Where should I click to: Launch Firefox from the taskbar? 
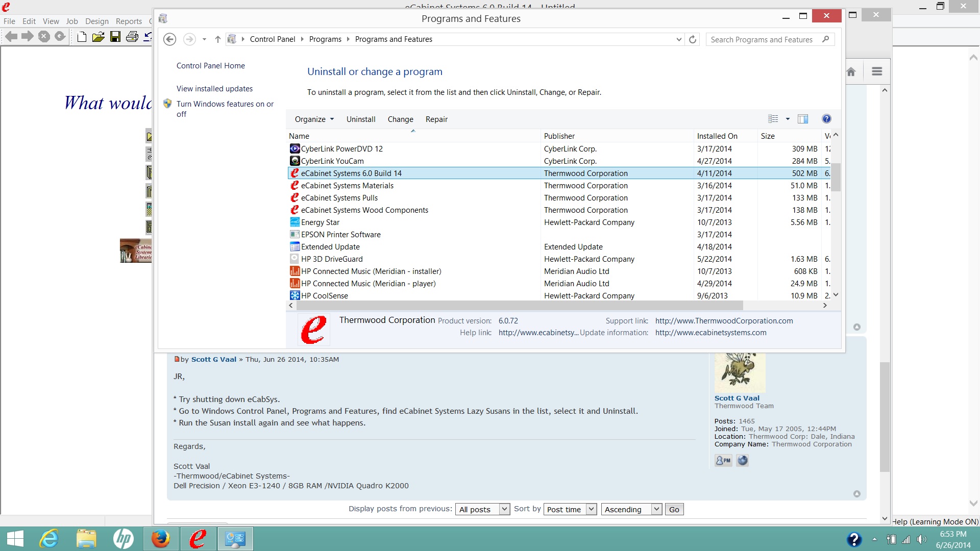pos(160,539)
